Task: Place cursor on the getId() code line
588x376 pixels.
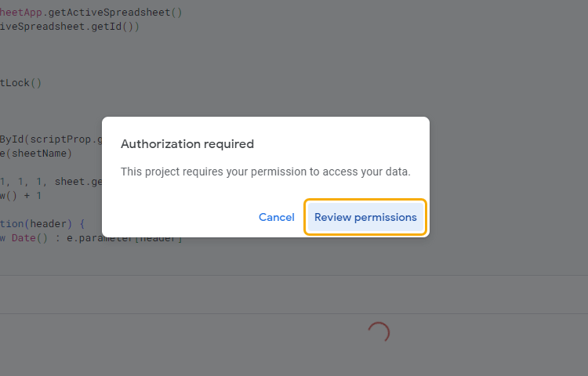Action: [69, 27]
